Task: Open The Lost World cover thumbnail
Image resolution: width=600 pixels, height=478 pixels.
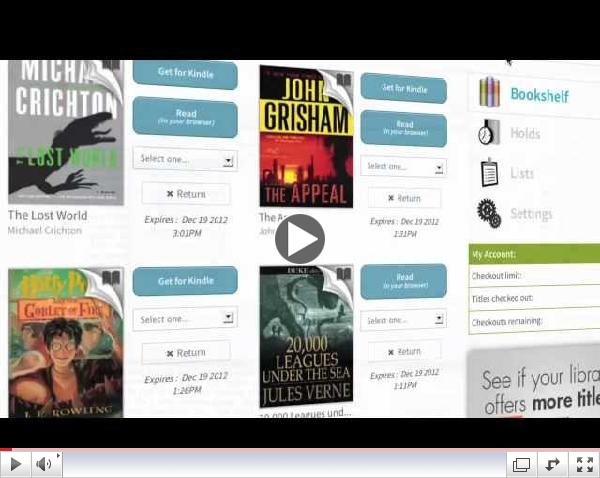Action: coord(66,132)
